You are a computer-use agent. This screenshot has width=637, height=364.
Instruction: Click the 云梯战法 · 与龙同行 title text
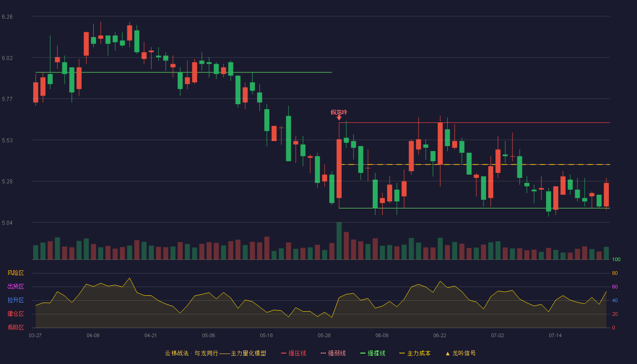(x=192, y=353)
